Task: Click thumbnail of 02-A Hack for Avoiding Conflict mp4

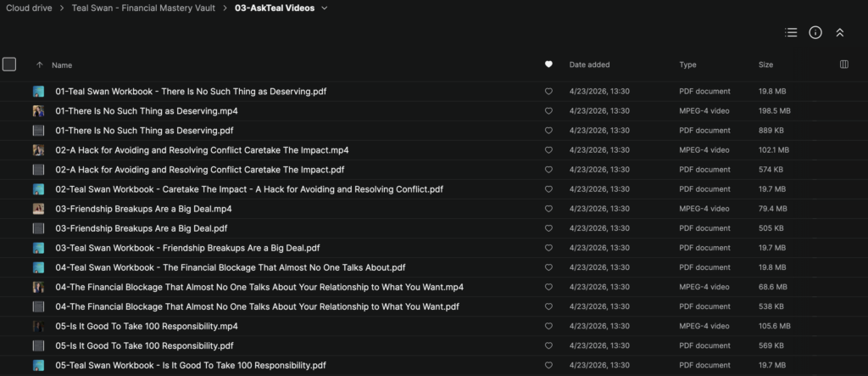Action: coord(38,150)
